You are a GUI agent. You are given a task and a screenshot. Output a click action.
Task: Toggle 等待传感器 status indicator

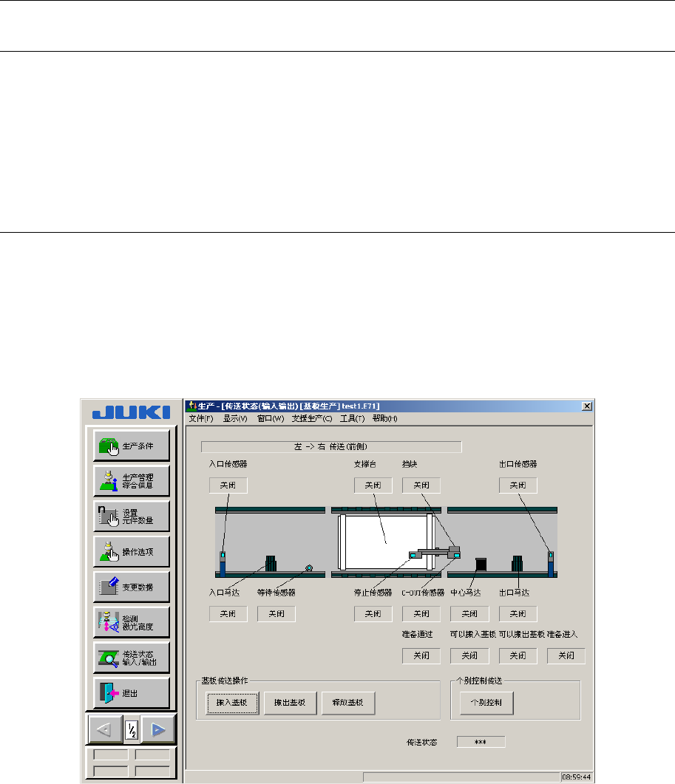pyautogui.click(x=277, y=613)
